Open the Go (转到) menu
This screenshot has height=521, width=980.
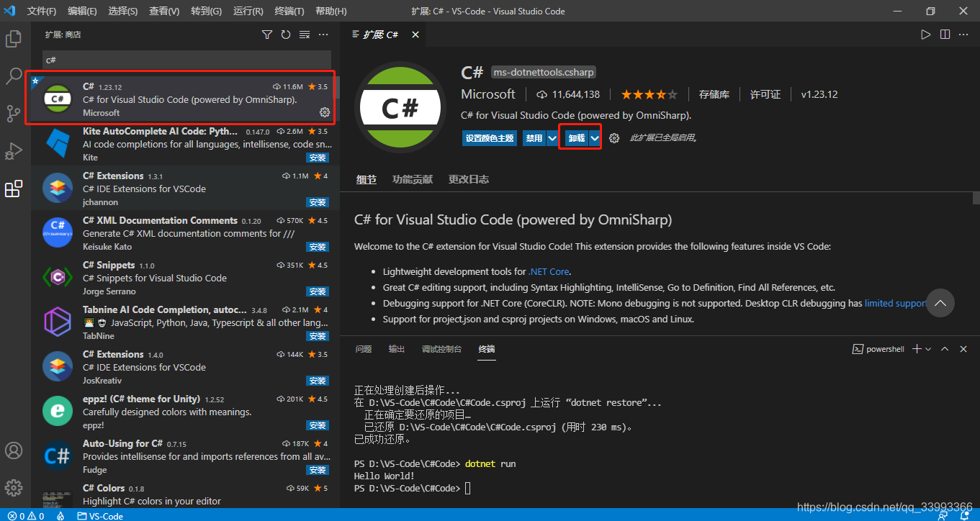207,11
